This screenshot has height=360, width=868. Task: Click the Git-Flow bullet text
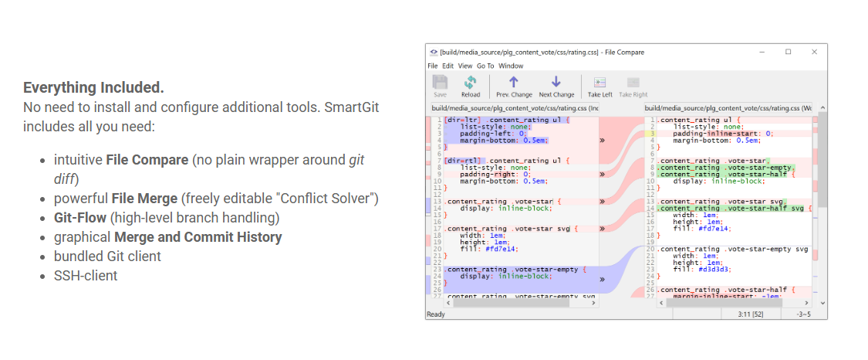coord(167,218)
